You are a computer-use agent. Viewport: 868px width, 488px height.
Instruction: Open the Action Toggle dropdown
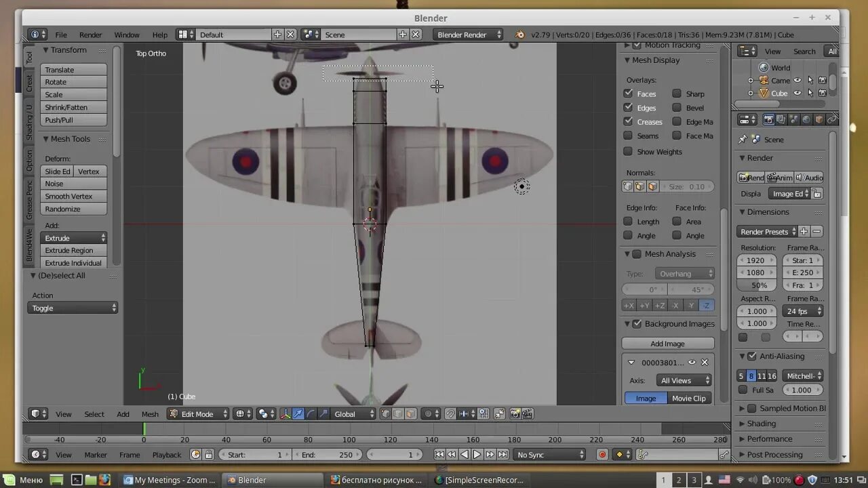click(73, 308)
